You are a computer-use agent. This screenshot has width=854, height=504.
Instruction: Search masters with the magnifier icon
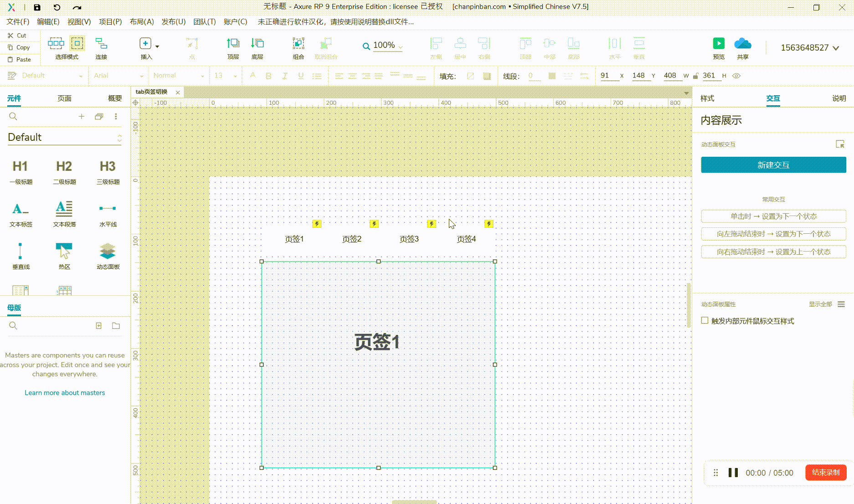coord(13,326)
